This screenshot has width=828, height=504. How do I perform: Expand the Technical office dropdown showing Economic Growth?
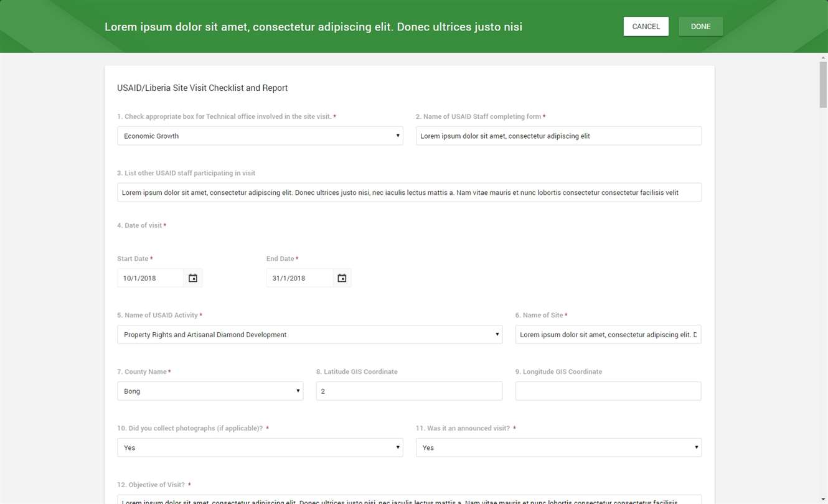pyautogui.click(x=260, y=136)
